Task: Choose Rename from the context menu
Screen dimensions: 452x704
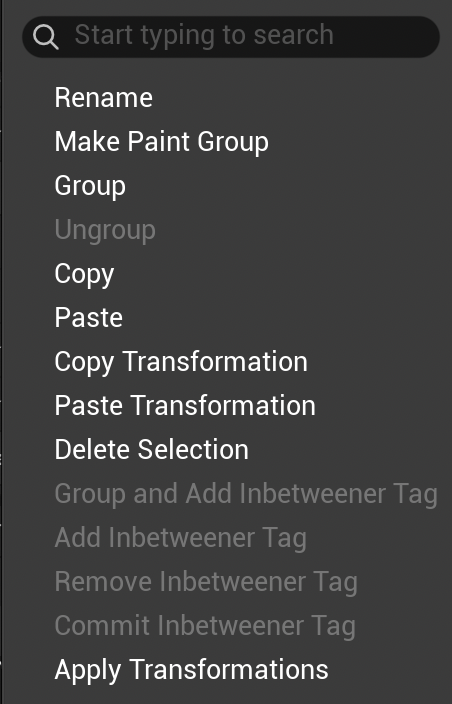Action: pos(104,97)
